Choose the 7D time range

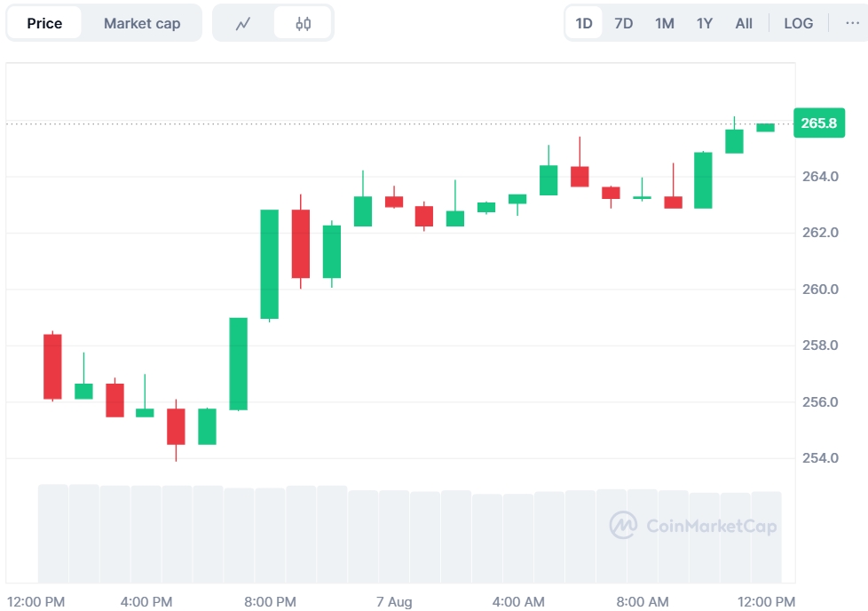pyautogui.click(x=624, y=24)
